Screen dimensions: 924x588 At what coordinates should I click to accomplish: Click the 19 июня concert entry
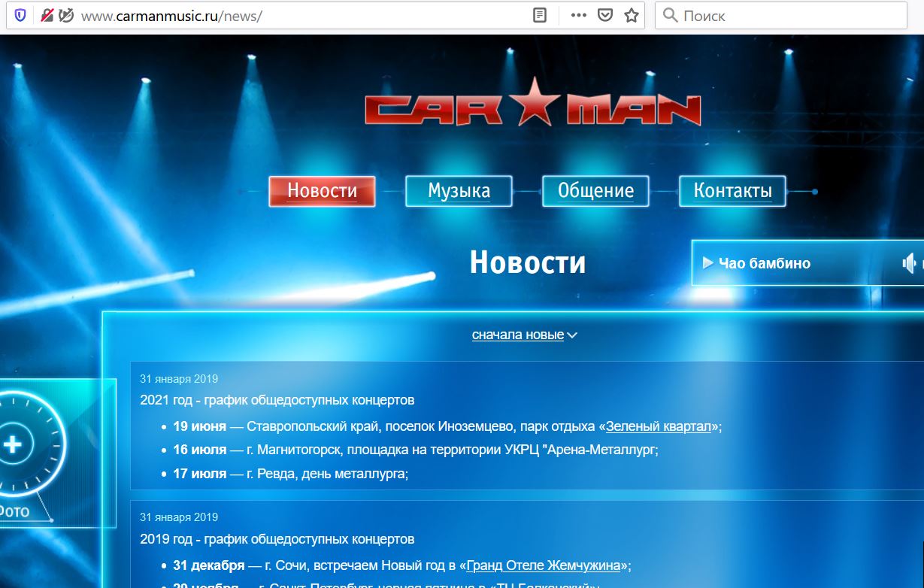[447, 426]
